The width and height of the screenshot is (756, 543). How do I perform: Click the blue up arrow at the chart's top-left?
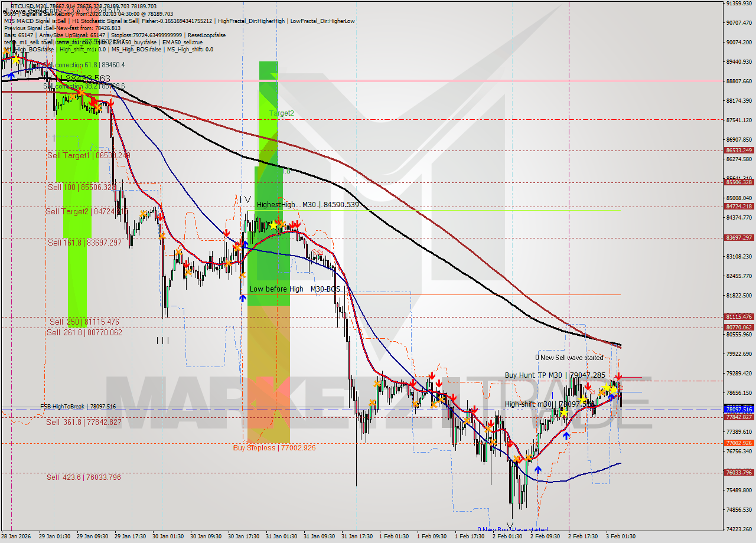pos(12,75)
